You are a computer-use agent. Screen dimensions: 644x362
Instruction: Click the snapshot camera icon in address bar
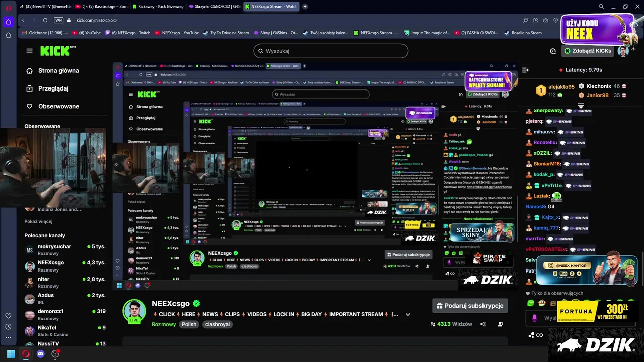click(546, 20)
